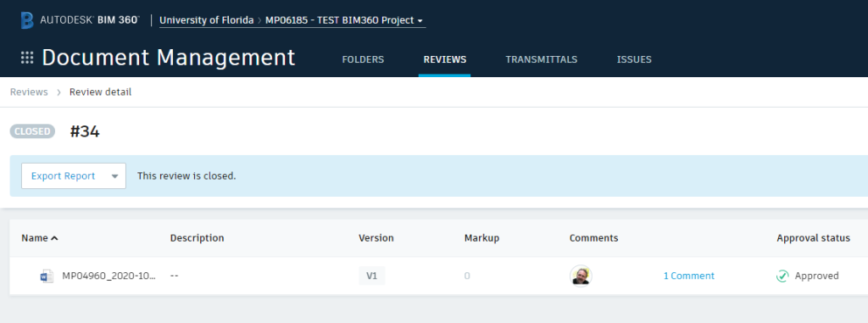Click the Description column header

click(197, 238)
